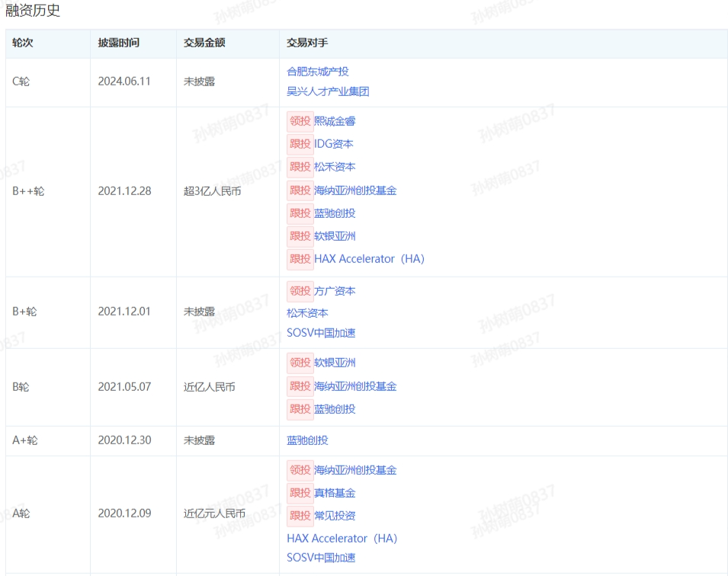Select the 真格基金 investor link
Screen dimensions: 728x576
coord(335,493)
